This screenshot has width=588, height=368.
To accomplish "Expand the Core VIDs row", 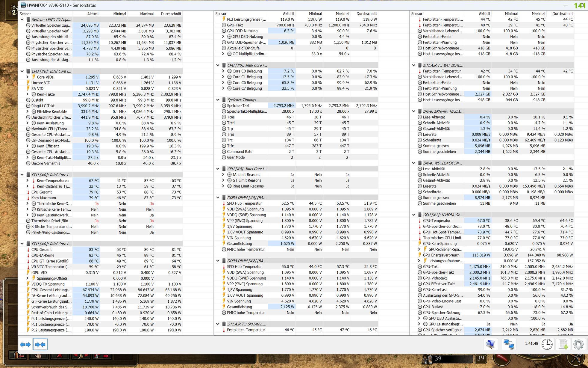I will pyautogui.click(x=28, y=77).
